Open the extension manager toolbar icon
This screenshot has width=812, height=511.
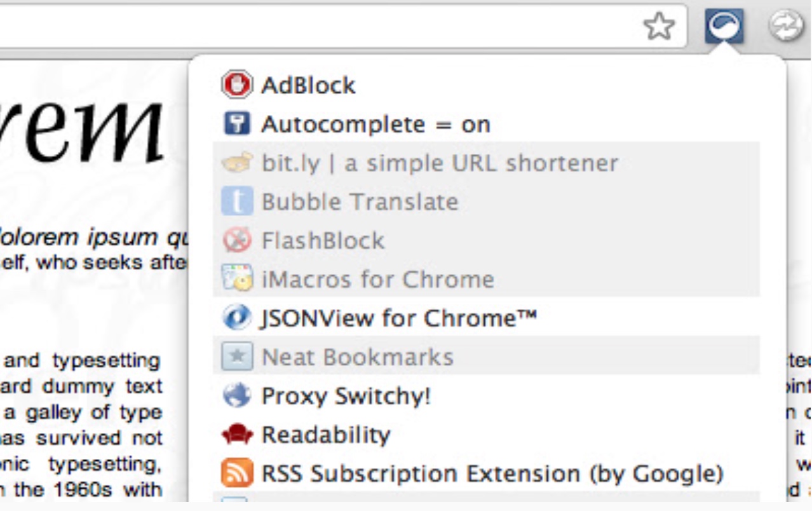point(724,27)
